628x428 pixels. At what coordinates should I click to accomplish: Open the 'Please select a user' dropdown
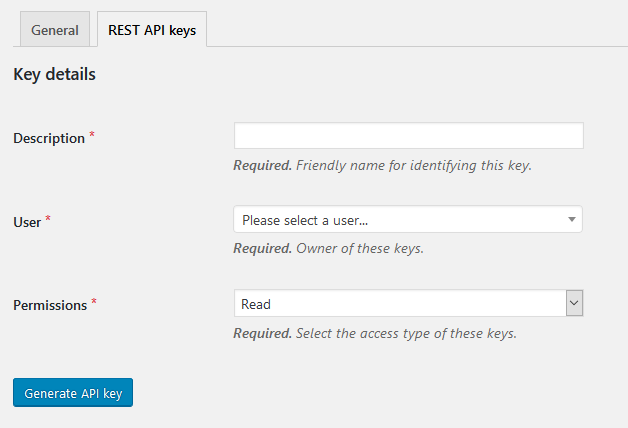pyautogui.click(x=408, y=219)
